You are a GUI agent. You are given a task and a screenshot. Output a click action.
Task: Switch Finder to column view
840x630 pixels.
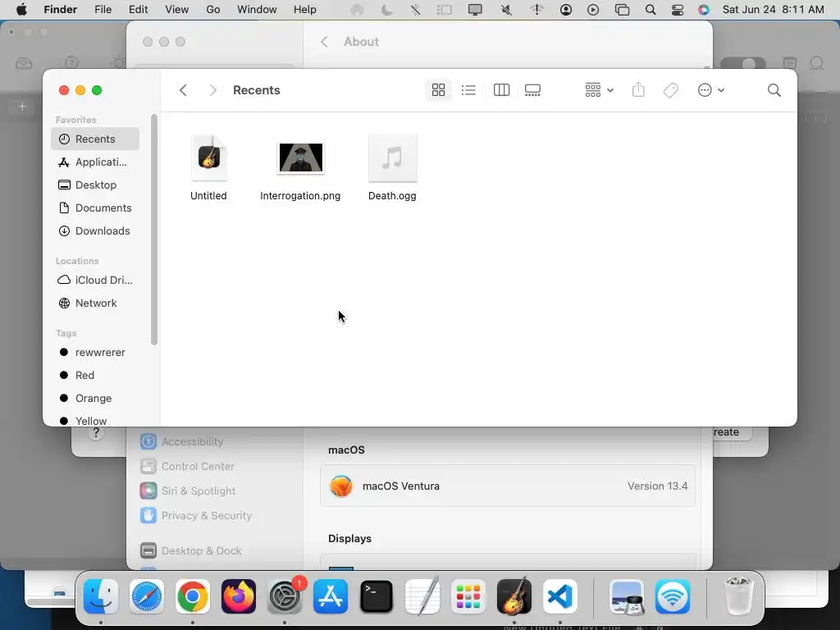click(x=501, y=90)
